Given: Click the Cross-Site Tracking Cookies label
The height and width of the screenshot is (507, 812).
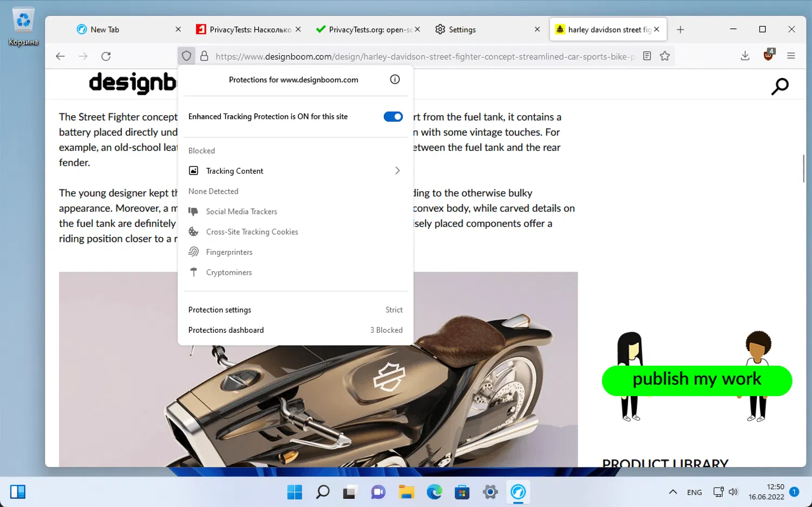Looking at the screenshot, I should coord(252,232).
